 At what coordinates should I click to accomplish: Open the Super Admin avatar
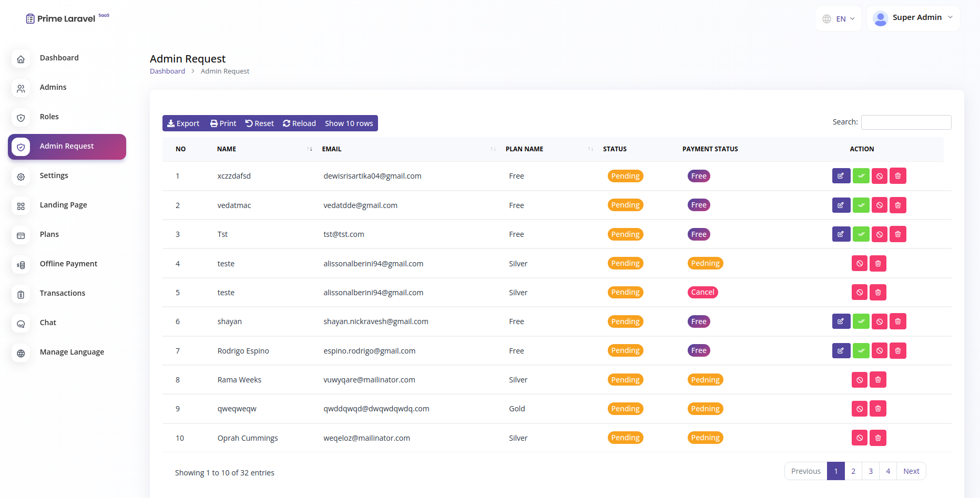click(x=880, y=18)
